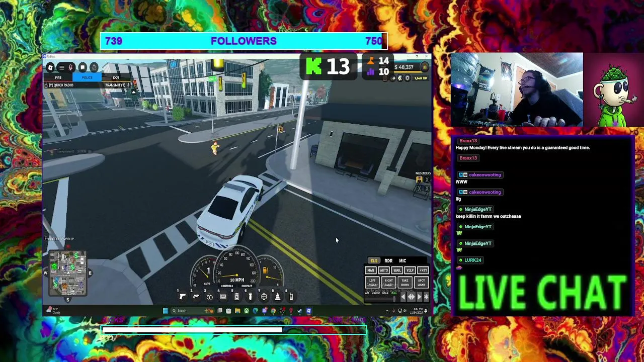Viewport: 644px width, 362px height.
Task: Open Steam from the taskbar
Action: [x=300, y=311]
